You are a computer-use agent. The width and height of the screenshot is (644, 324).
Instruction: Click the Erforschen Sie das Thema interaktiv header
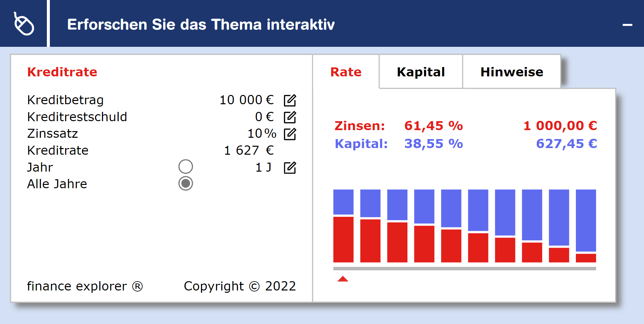coord(201,25)
